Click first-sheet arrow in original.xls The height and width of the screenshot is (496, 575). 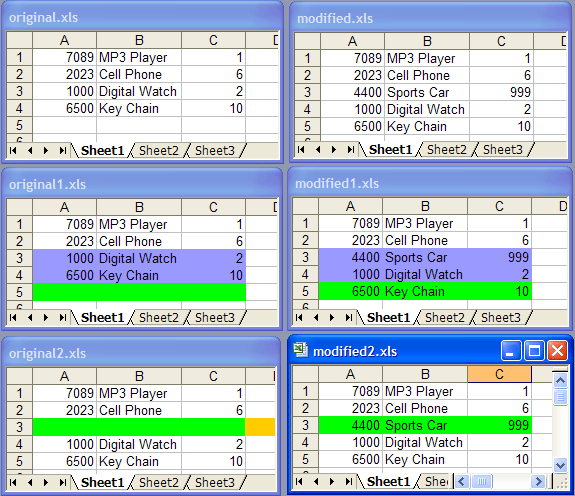(x=13, y=151)
